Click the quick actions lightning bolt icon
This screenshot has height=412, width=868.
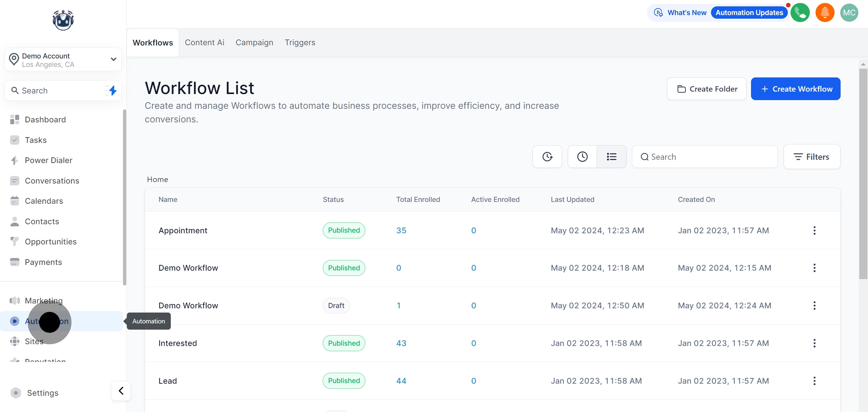tap(112, 90)
